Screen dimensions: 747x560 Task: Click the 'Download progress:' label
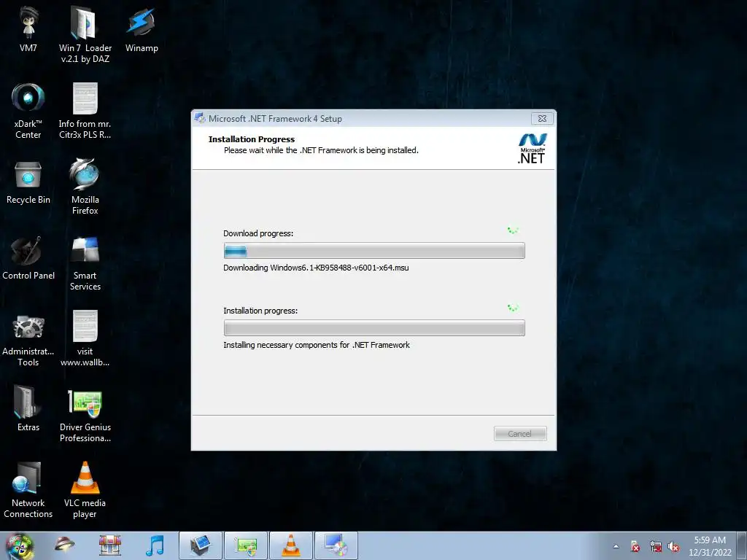258,233
